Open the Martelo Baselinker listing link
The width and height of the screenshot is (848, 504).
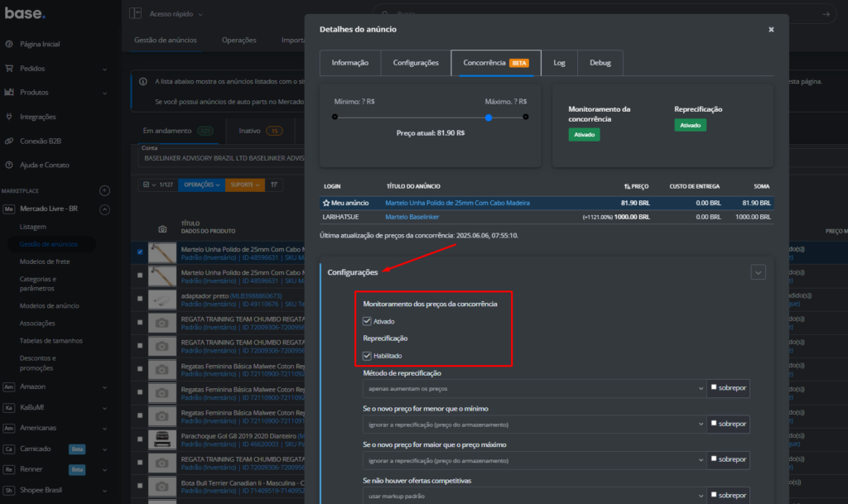tap(412, 217)
